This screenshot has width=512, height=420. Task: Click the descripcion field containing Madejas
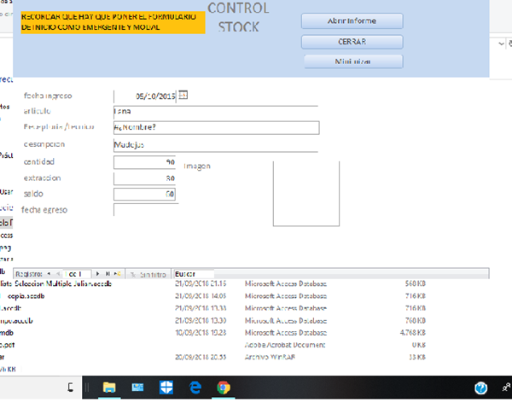pos(215,144)
